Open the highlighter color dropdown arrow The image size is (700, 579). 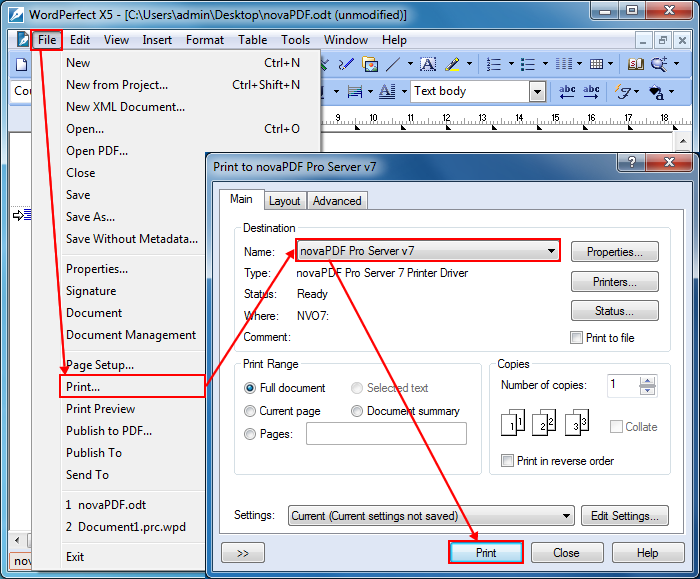tap(469, 64)
